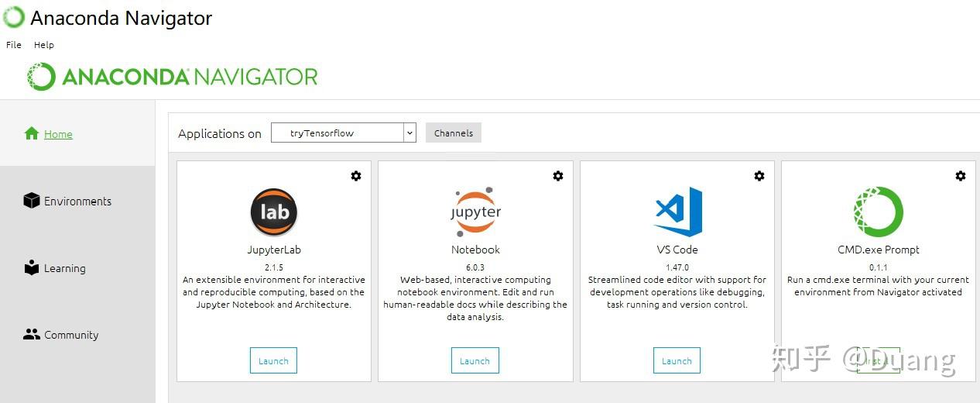Image resolution: width=980 pixels, height=403 pixels.
Task: Click the JupyterLab application icon
Action: (x=273, y=212)
